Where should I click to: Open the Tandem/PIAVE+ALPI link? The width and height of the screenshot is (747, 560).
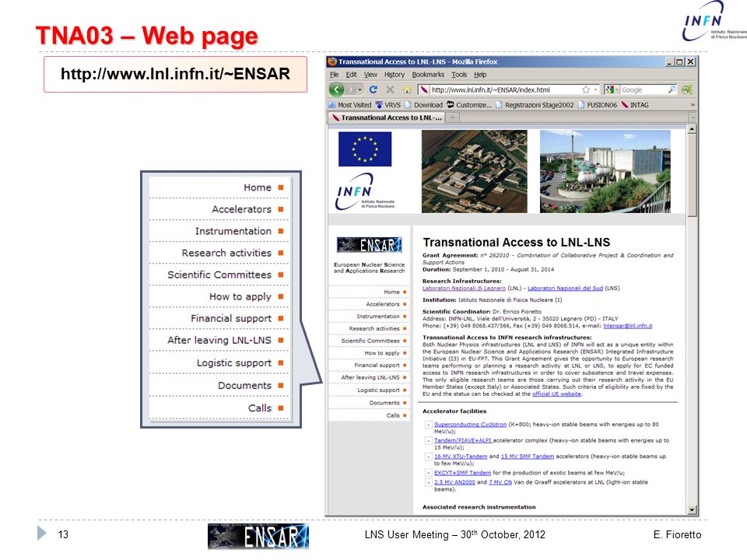click(462, 440)
